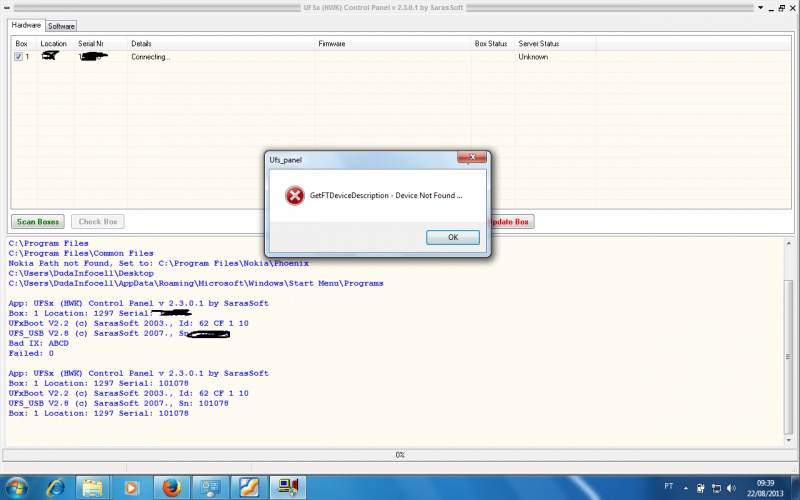Open Windows Media Player from taskbar
Screen dimensions: 800x500
pos(131,487)
